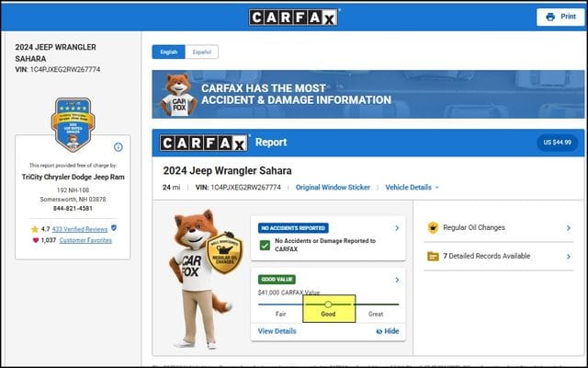Expand the Good Value card chevron
The image size is (588, 368).
[397, 280]
